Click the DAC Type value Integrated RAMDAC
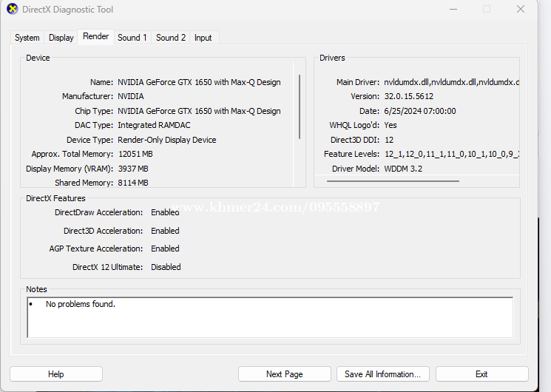The image size is (551, 392). pyautogui.click(x=154, y=125)
